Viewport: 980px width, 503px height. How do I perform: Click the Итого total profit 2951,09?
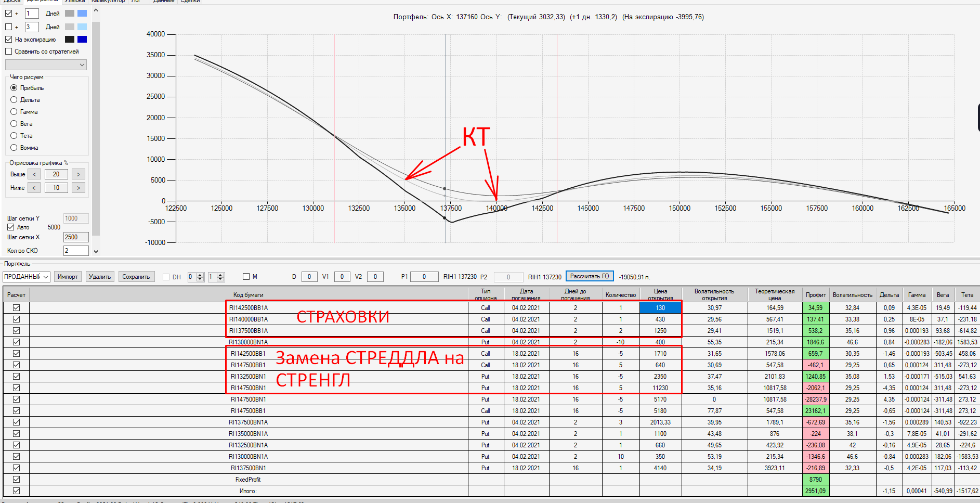pos(816,491)
